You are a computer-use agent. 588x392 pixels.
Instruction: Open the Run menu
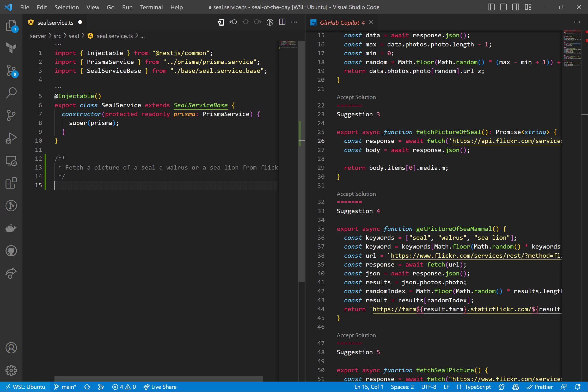(127, 7)
